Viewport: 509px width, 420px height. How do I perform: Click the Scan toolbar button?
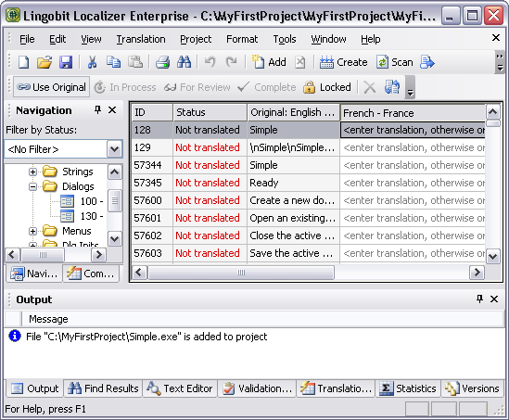[395, 62]
